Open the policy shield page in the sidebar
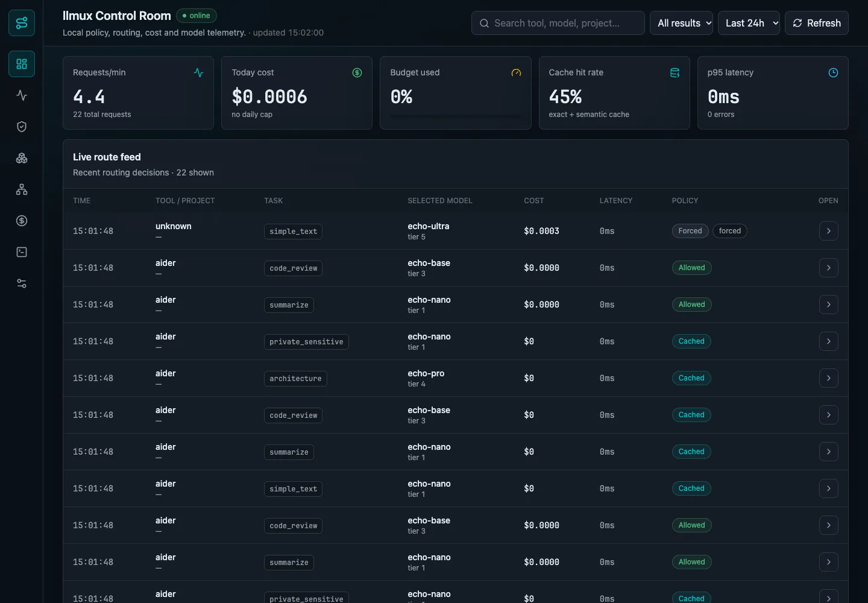Image resolution: width=868 pixels, height=603 pixels. coord(22,127)
